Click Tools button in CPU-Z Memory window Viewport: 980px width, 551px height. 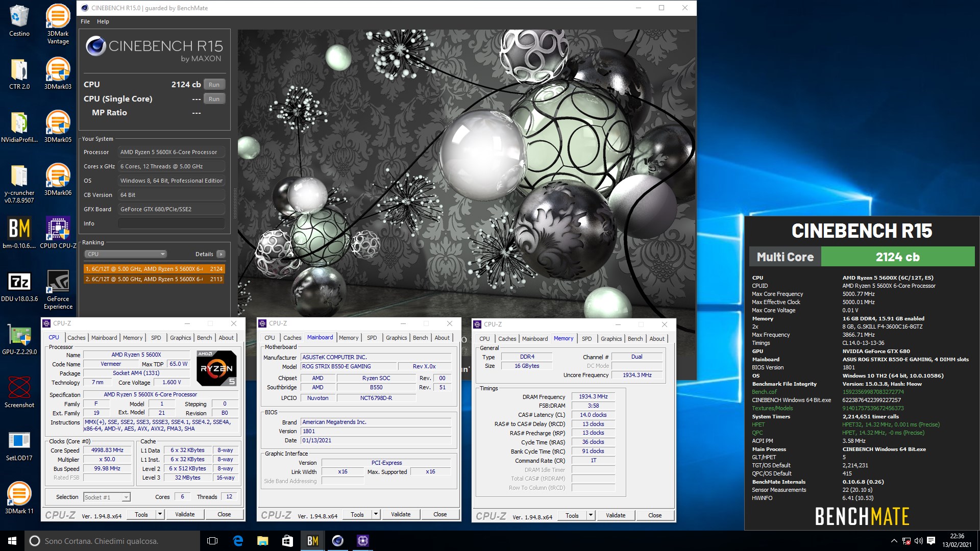572,515
